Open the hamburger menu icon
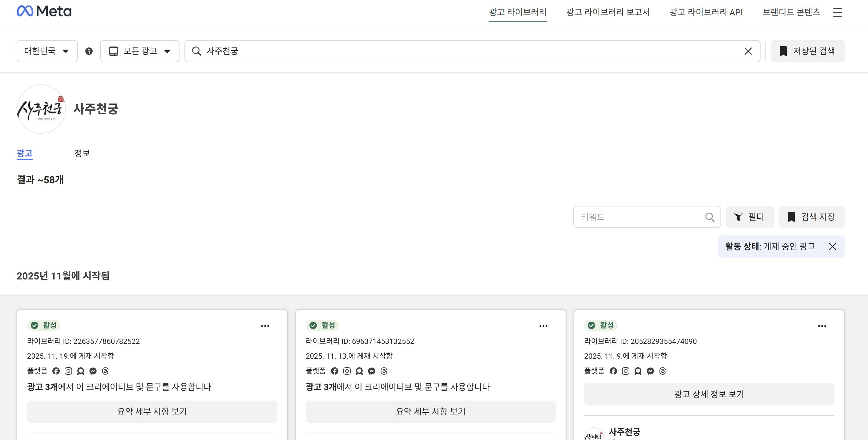This screenshot has width=868, height=440. [x=838, y=12]
